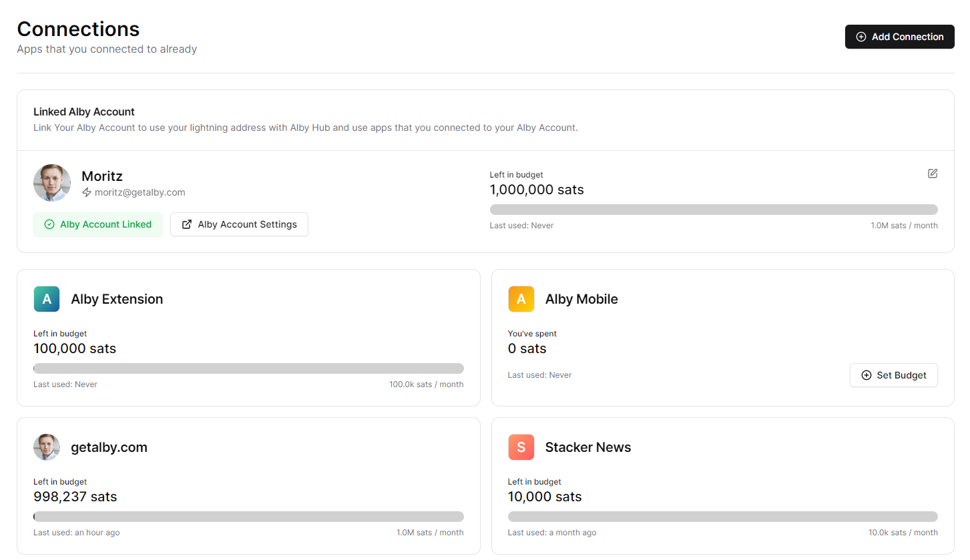Click the getalby.com avatar icon
970x560 pixels.
coord(47,447)
